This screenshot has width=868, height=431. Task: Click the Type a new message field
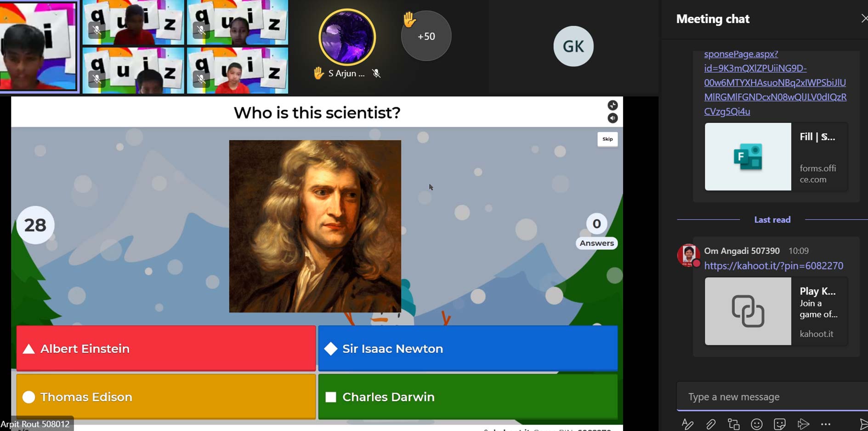click(772, 397)
